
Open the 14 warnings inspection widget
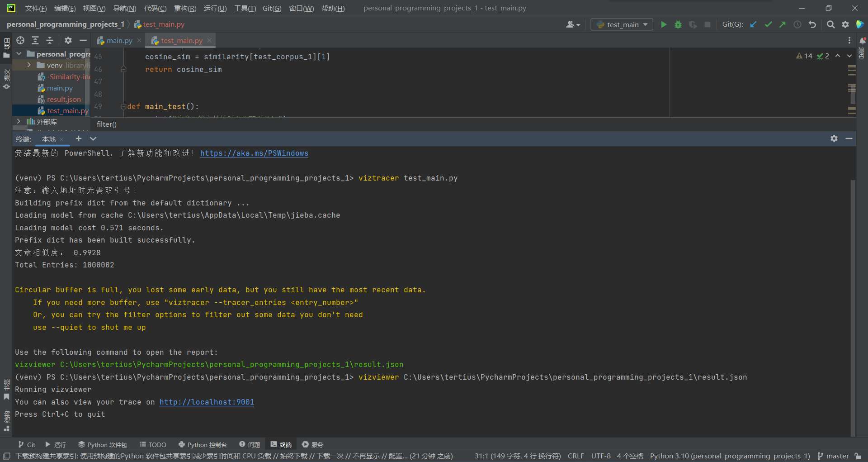[804, 56]
